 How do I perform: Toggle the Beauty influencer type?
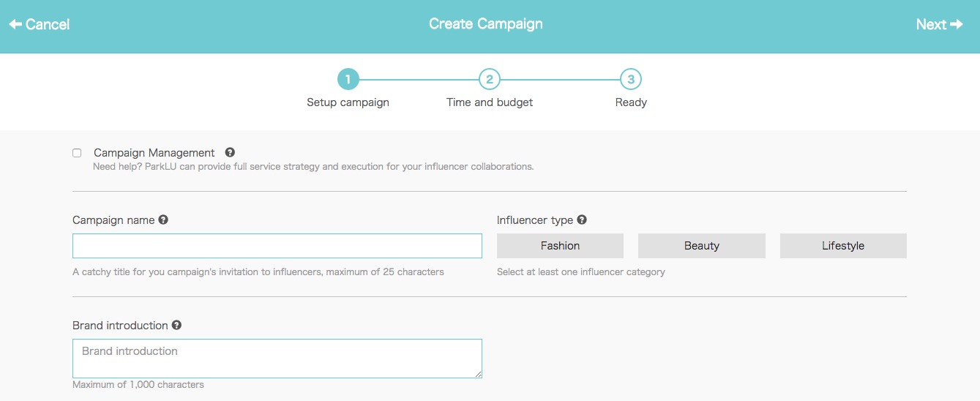[702, 246]
